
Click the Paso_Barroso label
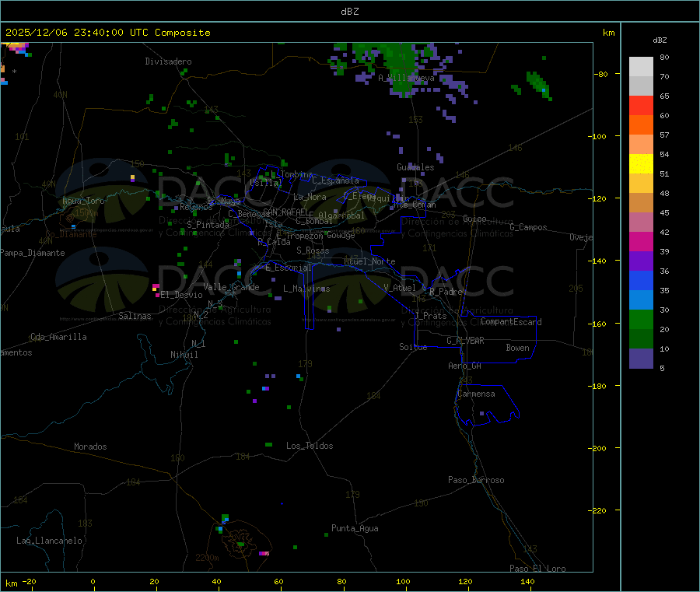click(x=476, y=480)
